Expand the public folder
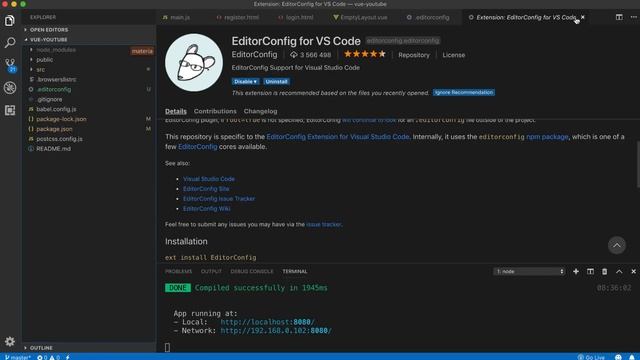The width and height of the screenshot is (640, 360). tap(44, 60)
